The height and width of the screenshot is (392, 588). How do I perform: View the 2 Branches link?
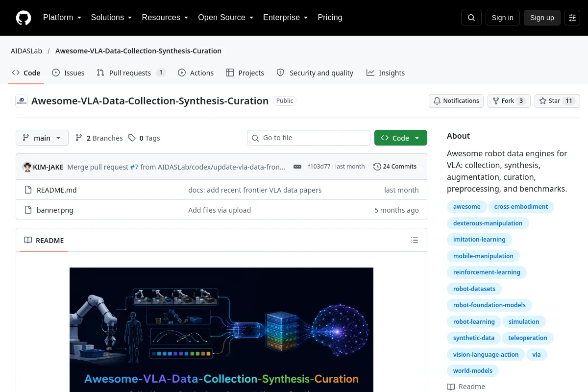pyautogui.click(x=99, y=138)
